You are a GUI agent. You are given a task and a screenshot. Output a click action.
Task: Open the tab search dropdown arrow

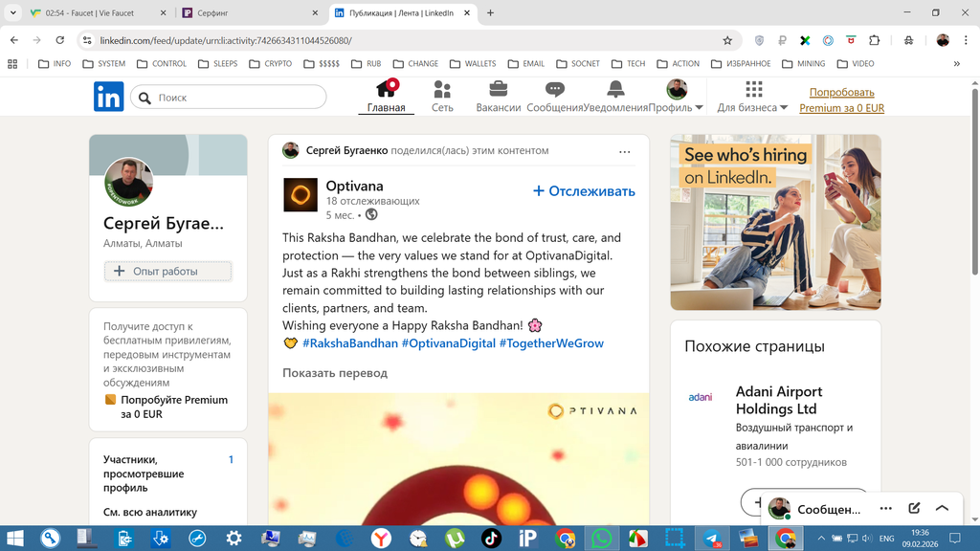point(12,12)
